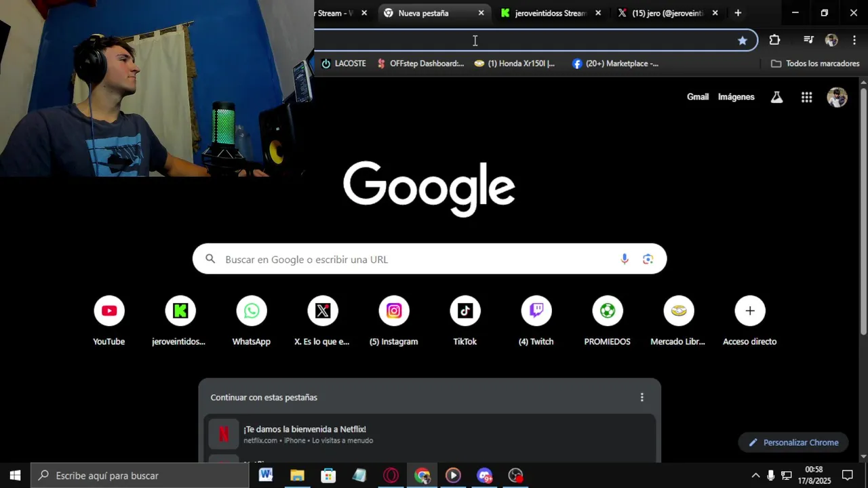
Task: Open the media controls toolbar icon
Action: coord(808,40)
